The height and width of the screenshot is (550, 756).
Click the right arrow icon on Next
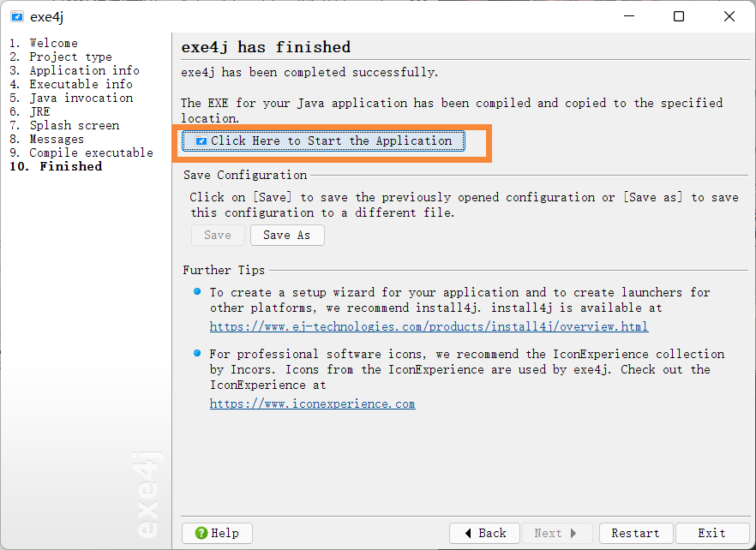coord(573,533)
